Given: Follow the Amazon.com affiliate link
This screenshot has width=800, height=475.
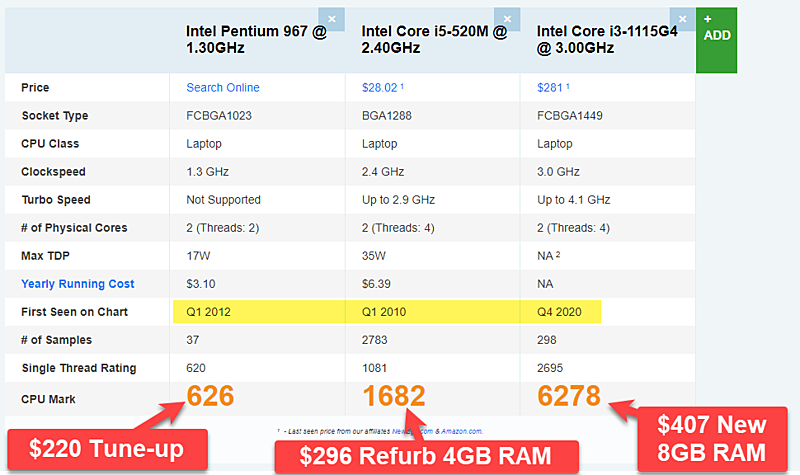Looking at the screenshot, I should (x=461, y=432).
